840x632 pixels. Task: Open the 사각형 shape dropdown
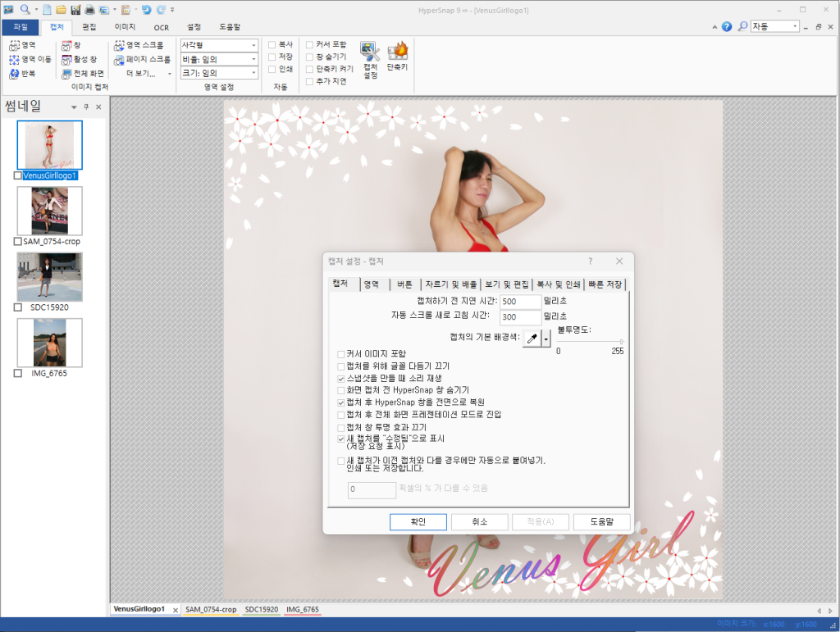tap(253, 45)
